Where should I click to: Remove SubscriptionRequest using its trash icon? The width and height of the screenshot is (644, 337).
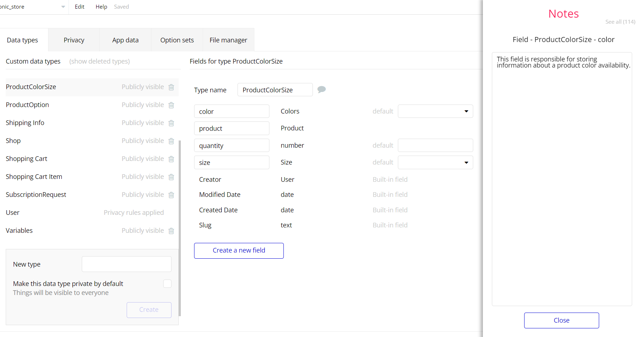(x=171, y=195)
